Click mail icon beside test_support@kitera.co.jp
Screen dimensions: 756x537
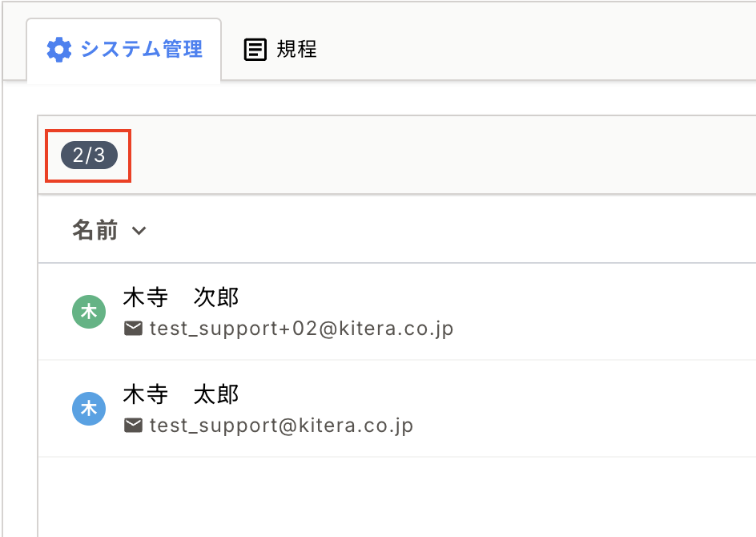134,425
